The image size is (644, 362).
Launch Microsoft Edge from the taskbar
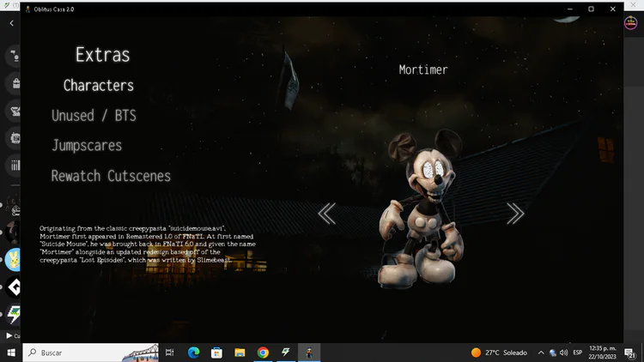point(193,353)
